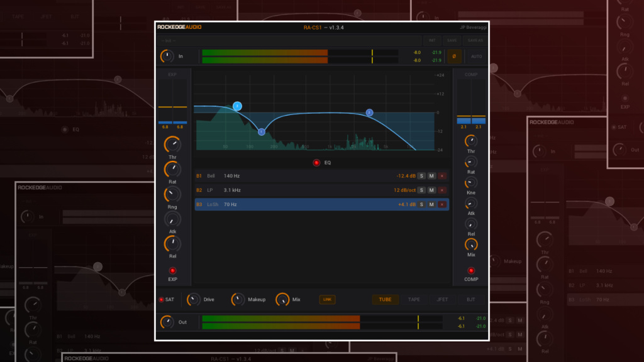
Task: Open the LP filter type of B2
Action: (210, 190)
